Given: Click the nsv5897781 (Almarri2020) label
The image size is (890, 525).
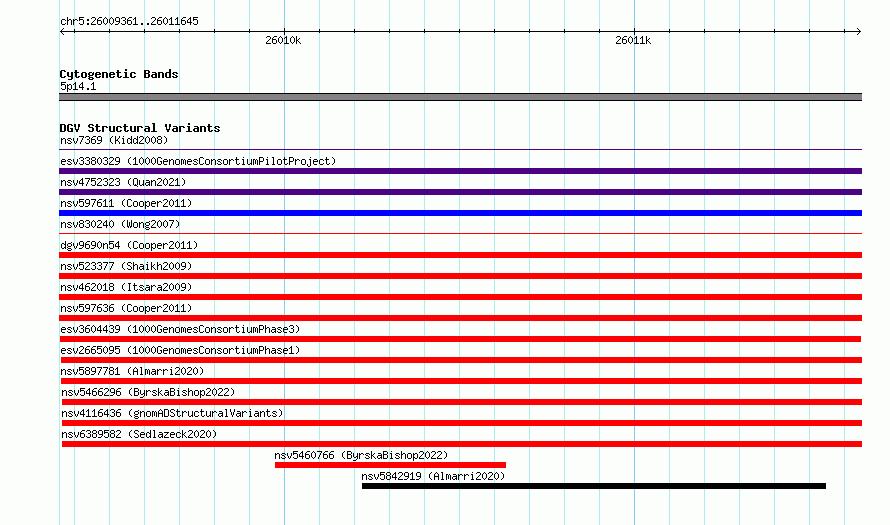Looking at the screenshot, I should (x=132, y=371).
